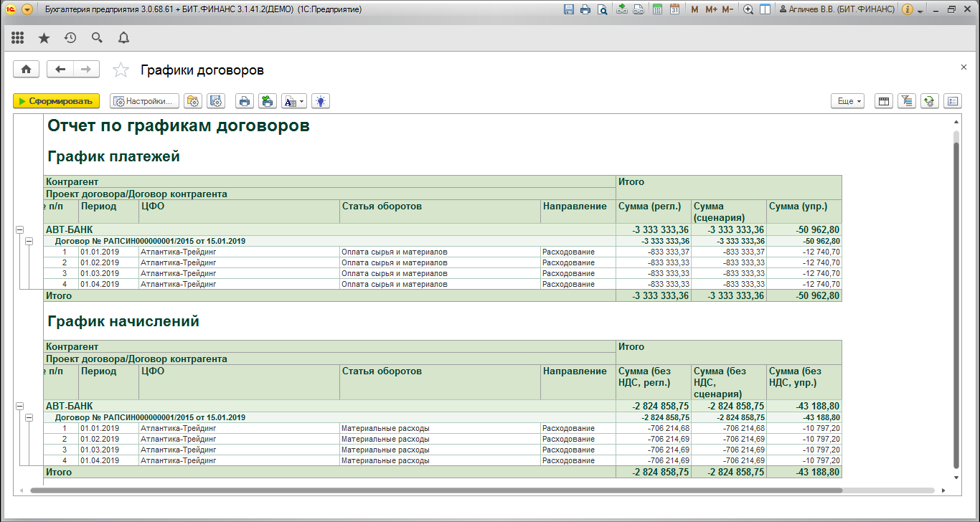The image size is (980, 522).
Task: Click the Save diskette icon in title bar
Action: click(569, 9)
